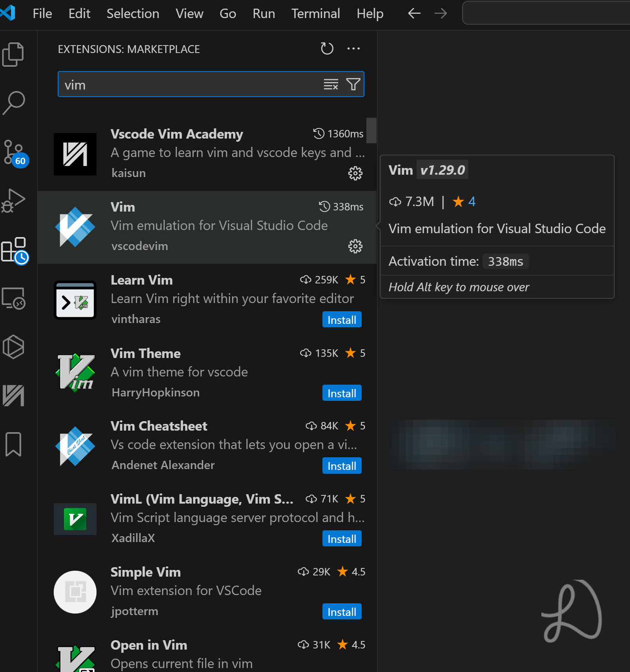Open the filter extensions menu
The image size is (630, 672).
pos(353,84)
